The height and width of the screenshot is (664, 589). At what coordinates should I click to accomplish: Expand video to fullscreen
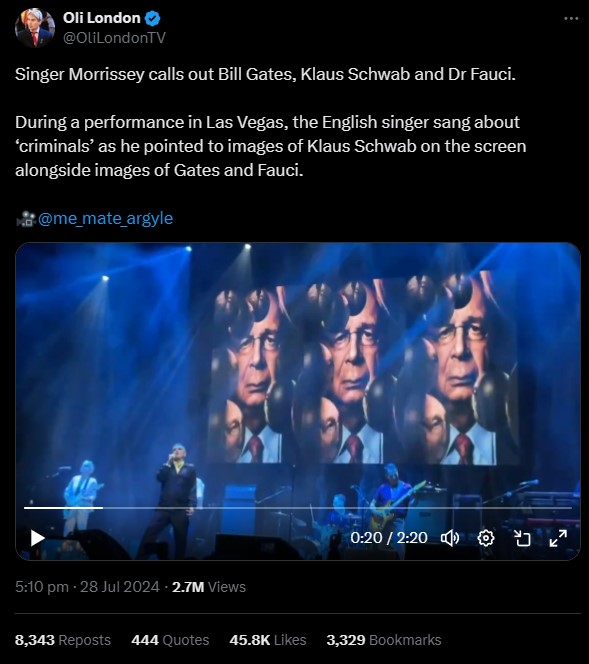(558, 538)
